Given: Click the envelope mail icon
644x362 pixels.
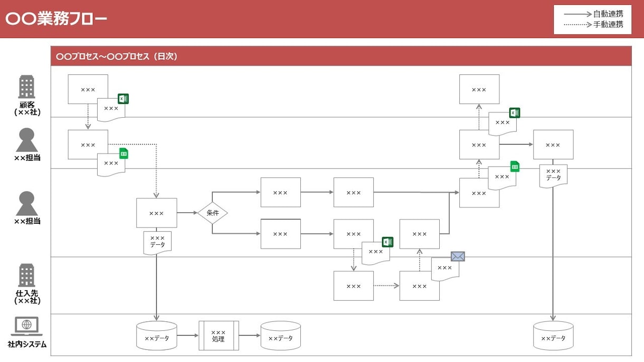Looking at the screenshot, I should point(458,256).
